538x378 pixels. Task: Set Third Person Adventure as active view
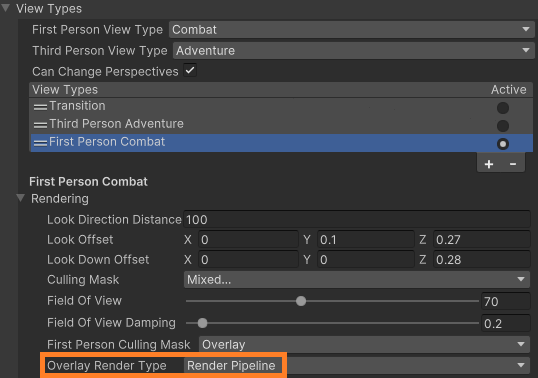pyautogui.click(x=503, y=126)
